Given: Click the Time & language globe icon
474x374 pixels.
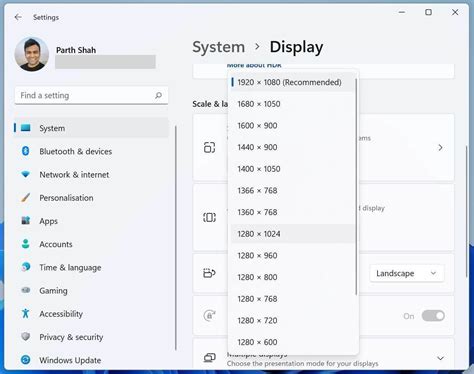Looking at the screenshot, I should coord(26,267).
